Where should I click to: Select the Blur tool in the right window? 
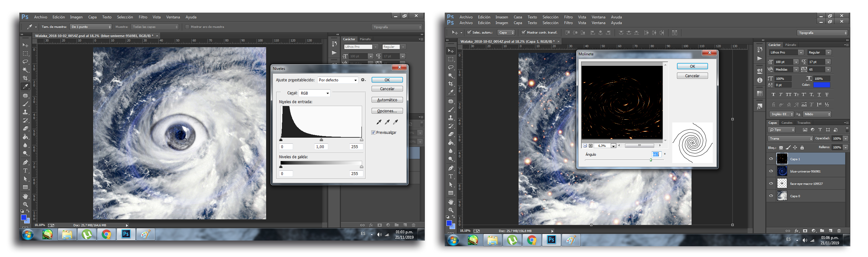point(451,151)
